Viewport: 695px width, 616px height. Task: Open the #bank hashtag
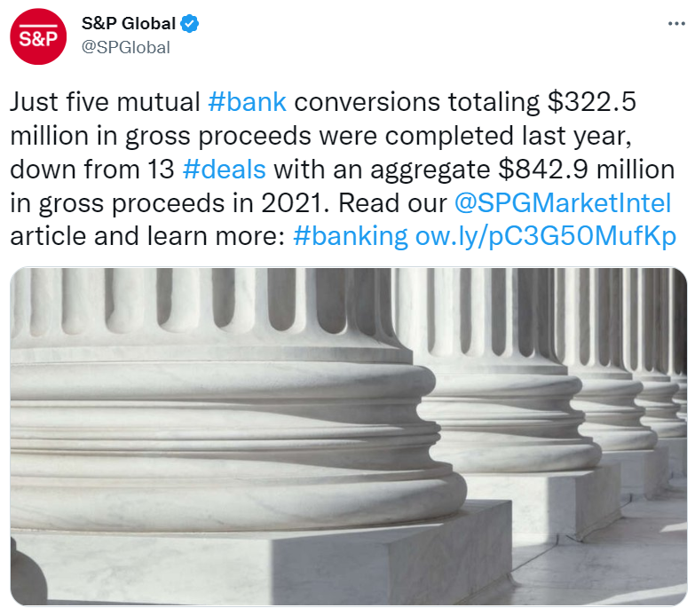[247, 101]
